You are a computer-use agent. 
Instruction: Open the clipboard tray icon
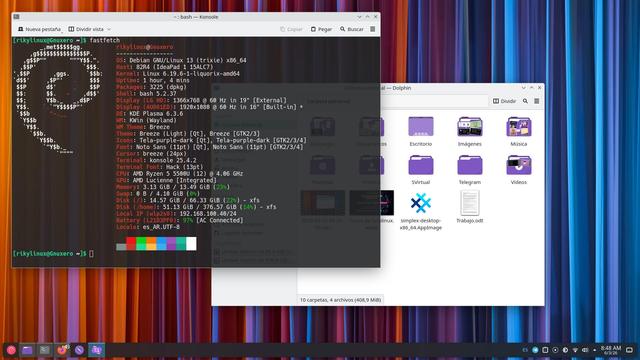[545, 350]
